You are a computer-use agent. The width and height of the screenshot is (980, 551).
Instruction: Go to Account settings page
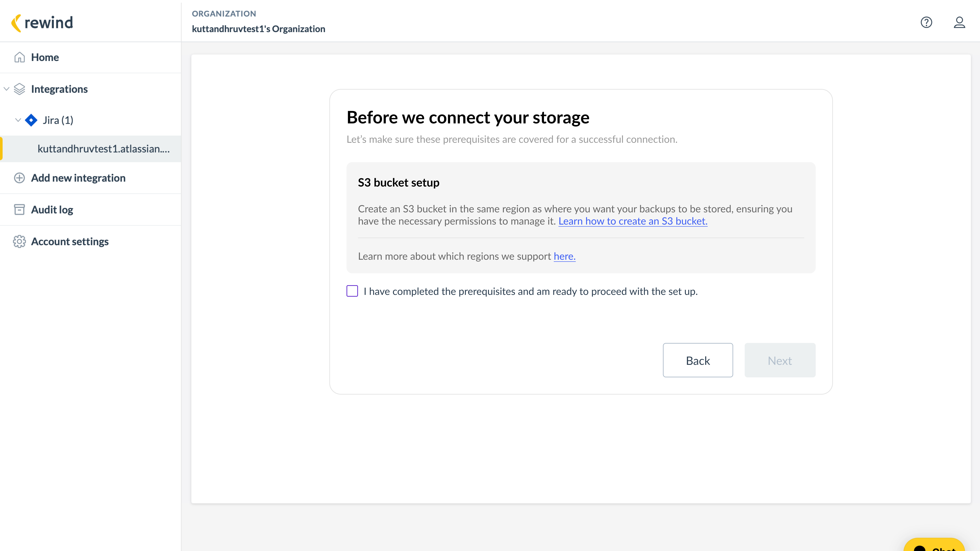click(x=70, y=241)
